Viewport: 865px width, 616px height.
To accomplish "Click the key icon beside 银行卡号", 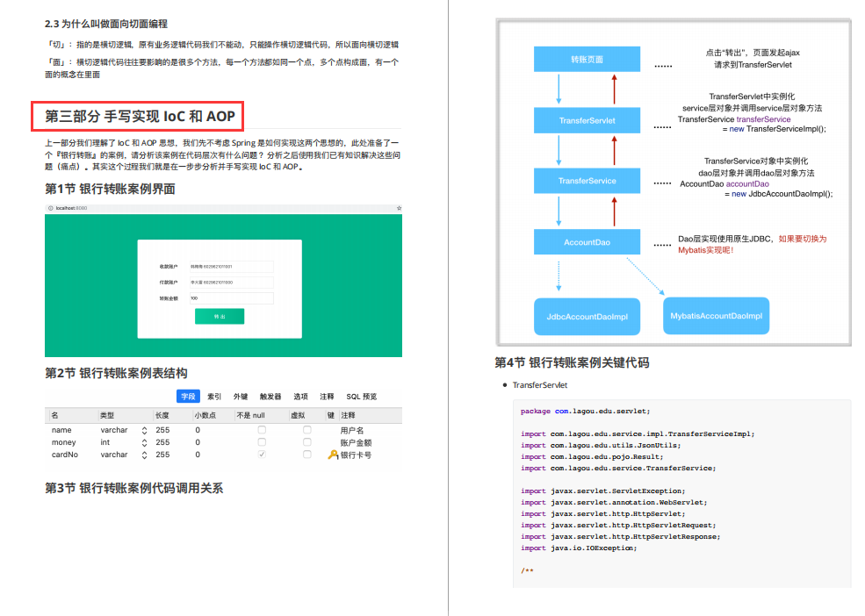I will tap(333, 455).
